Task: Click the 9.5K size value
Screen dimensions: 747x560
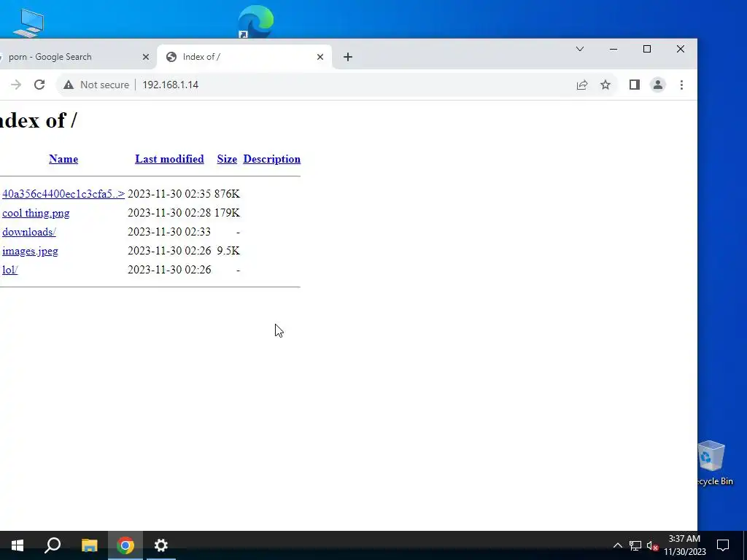Action: [x=228, y=251]
